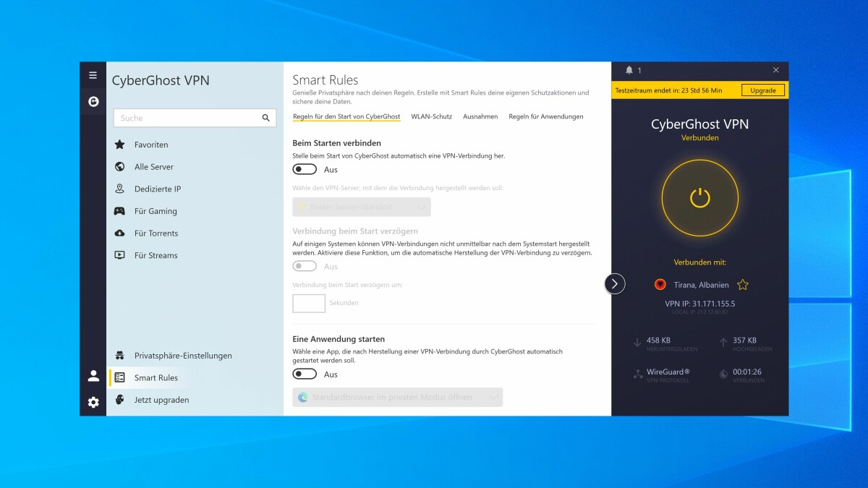Switch to the WLAN-Schutz tab
The image size is (868, 488).
coord(431,116)
